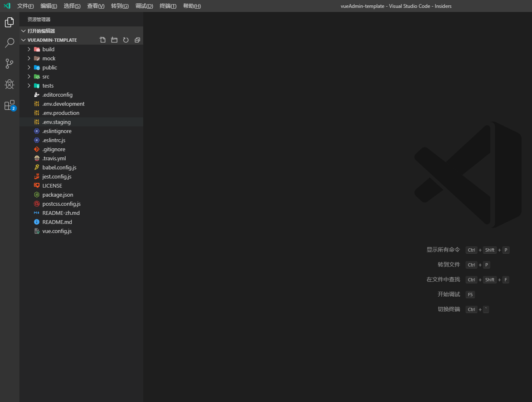This screenshot has height=402, width=532.
Task: Open the Source Control view
Action: (9, 64)
